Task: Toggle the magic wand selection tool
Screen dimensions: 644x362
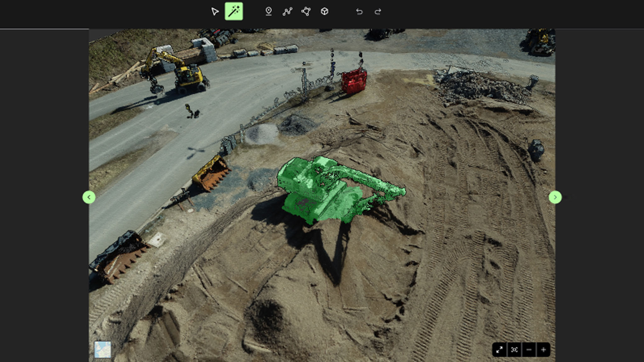Action: [x=234, y=12]
